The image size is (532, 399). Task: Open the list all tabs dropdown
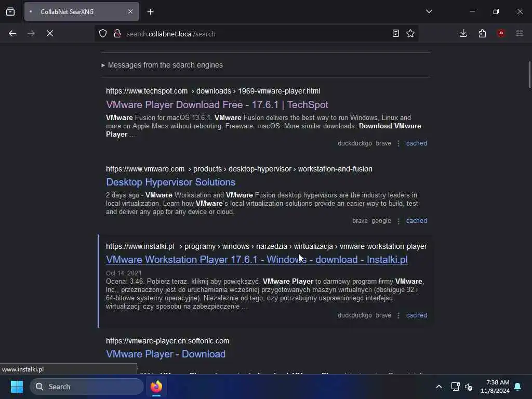tap(429, 11)
